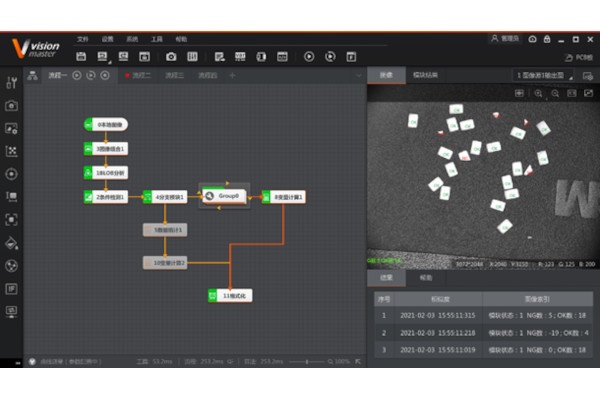Click the camera capture icon in top toolbar

(171, 56)
